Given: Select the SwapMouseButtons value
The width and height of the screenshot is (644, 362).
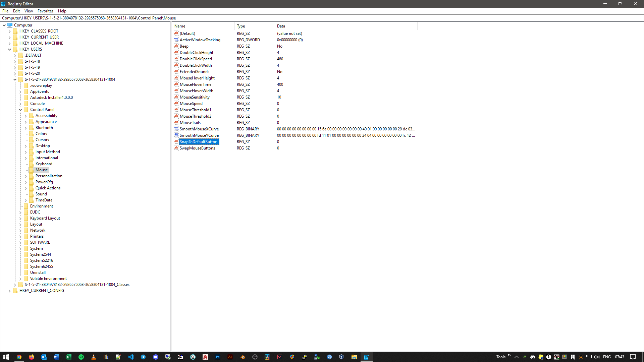Looking at the screenshot, I should [x=197, y=148].
